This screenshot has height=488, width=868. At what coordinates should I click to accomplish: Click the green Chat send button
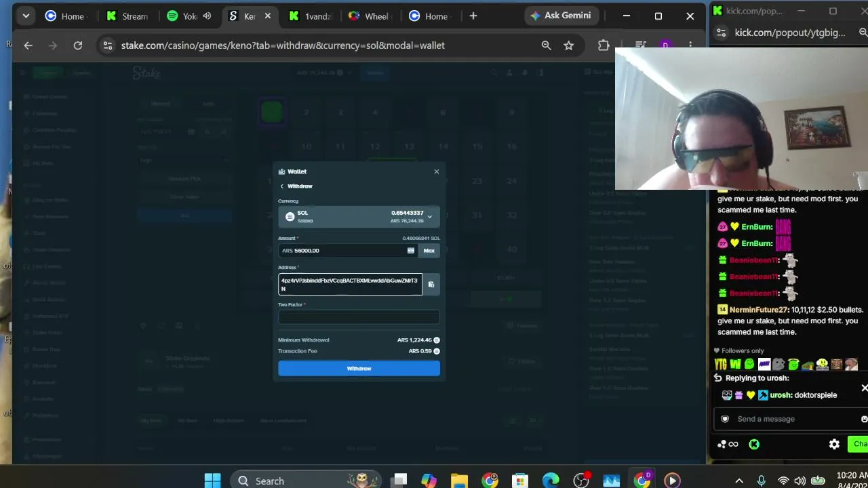coord(858,444)
